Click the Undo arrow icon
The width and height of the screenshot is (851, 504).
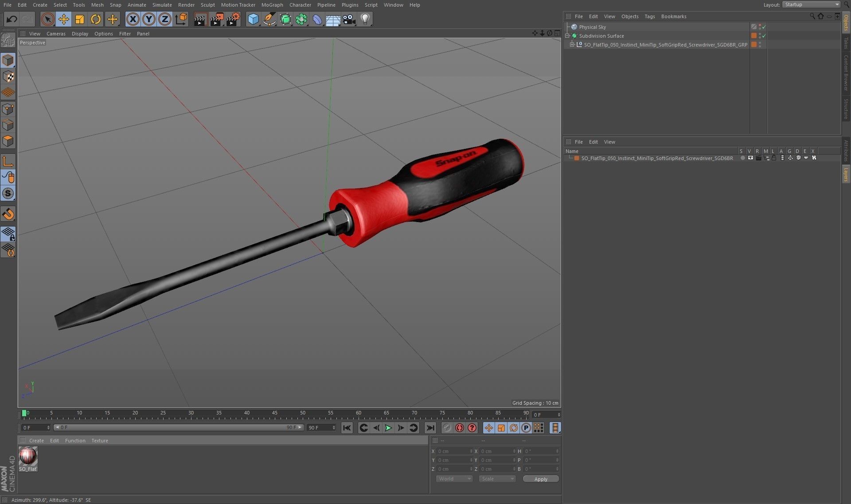(12, 19)
